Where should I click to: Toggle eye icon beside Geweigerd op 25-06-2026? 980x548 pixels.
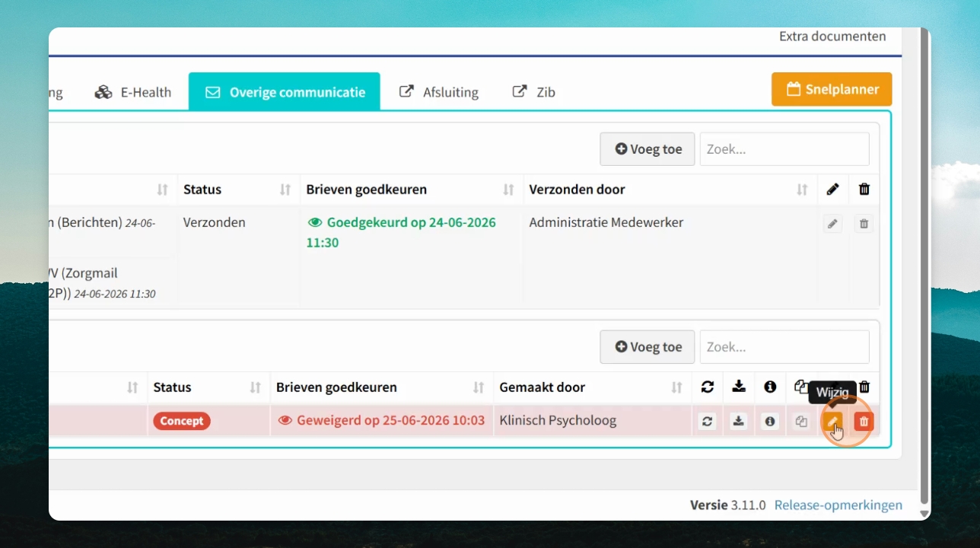[x=285, y=420]
